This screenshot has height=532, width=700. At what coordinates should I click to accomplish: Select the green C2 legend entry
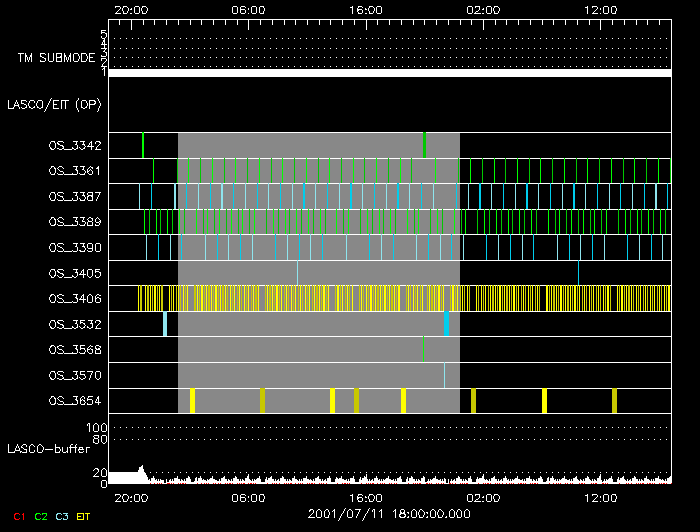pos(41,516)
